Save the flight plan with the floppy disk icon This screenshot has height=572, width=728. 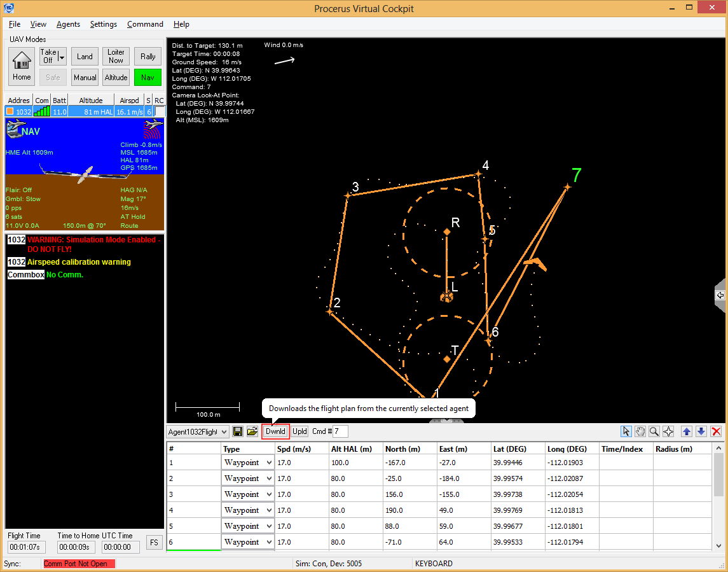[x=238, y=431]
